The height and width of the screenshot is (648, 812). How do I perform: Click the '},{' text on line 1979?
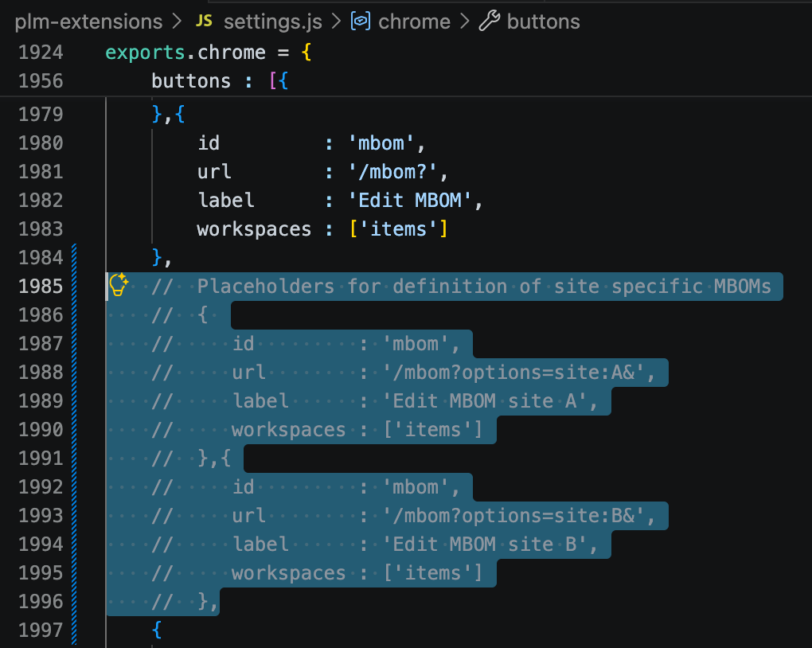pos(168,115)
